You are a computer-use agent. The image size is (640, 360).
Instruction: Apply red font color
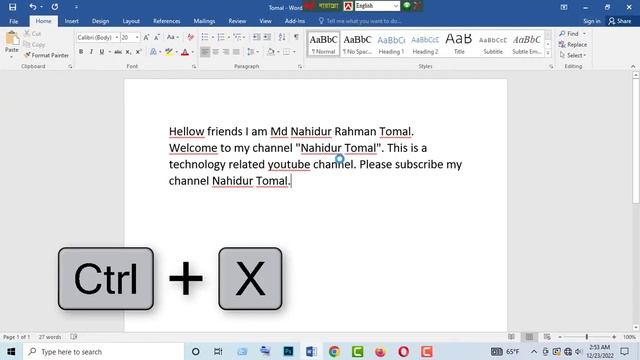[x=185, y=52]
